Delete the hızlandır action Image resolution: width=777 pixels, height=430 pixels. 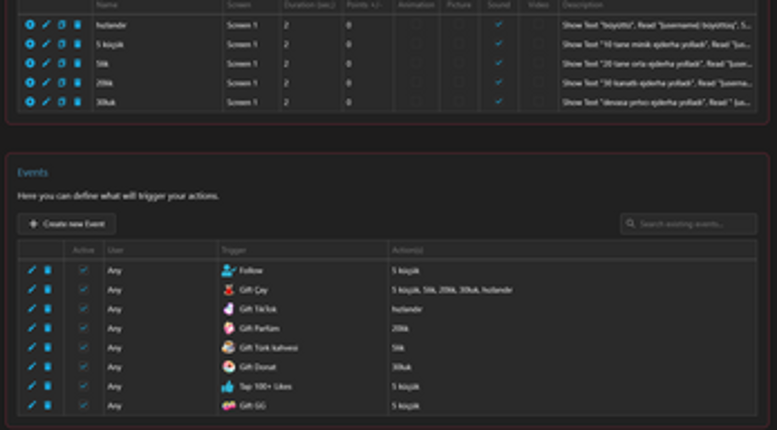tap(77, 24)
